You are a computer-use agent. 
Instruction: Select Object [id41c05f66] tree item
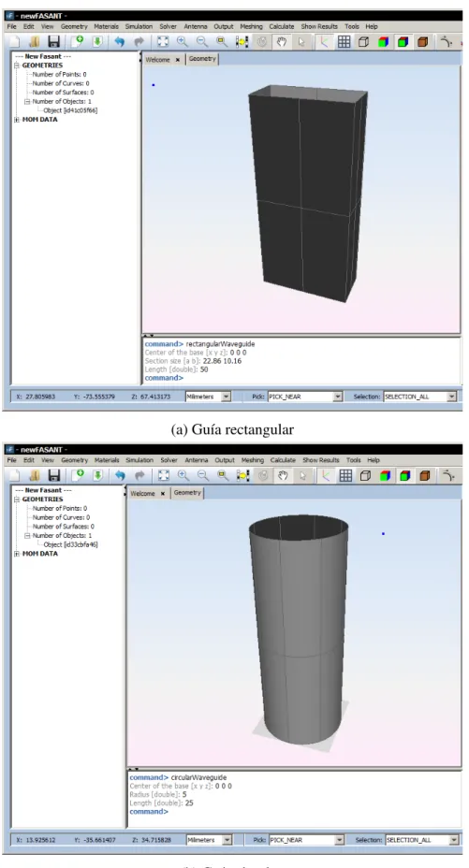[x=70, y=110]
